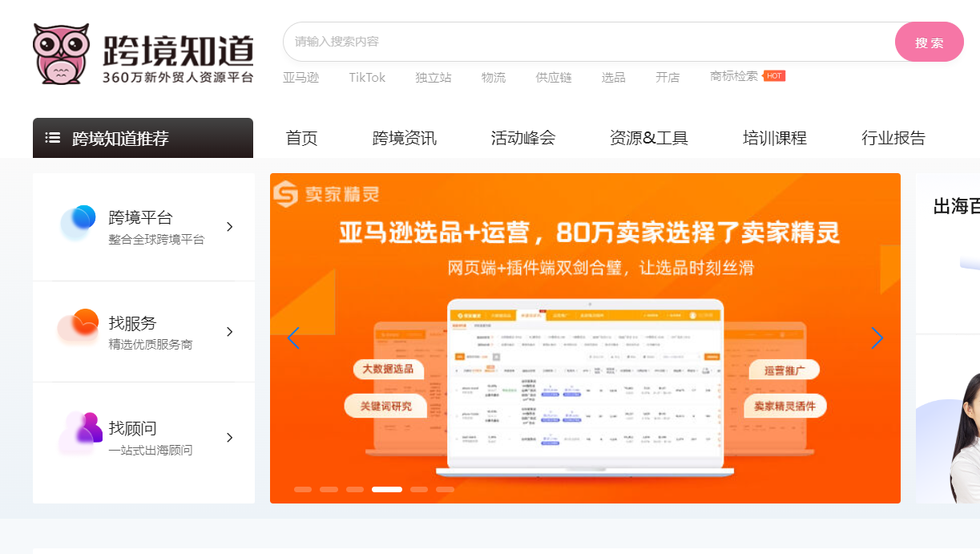The height and width of the screenshot is (554, 980).
Task: Expand 找服务 with its chevron
Action: [x=229, y=332]
